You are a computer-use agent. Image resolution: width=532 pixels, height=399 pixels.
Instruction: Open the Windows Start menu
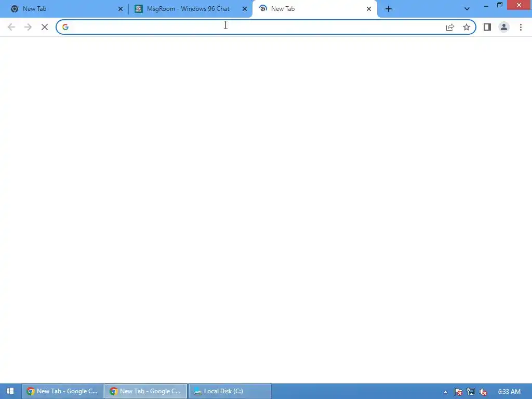coord(10,391)
